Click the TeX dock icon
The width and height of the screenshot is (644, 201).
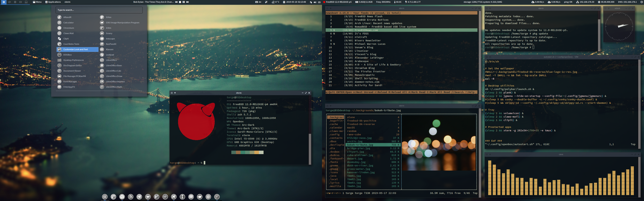165,197
